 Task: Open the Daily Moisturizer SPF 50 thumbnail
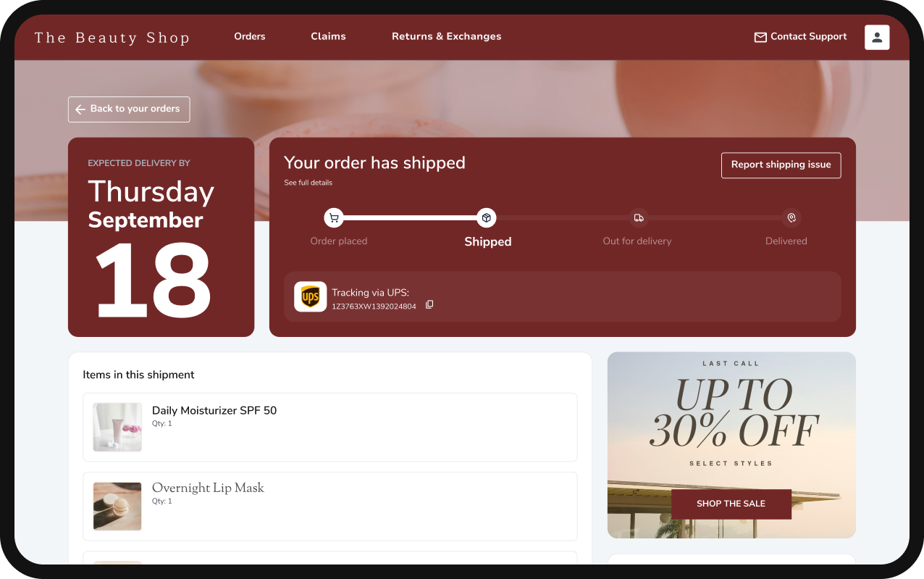(117, 428)
